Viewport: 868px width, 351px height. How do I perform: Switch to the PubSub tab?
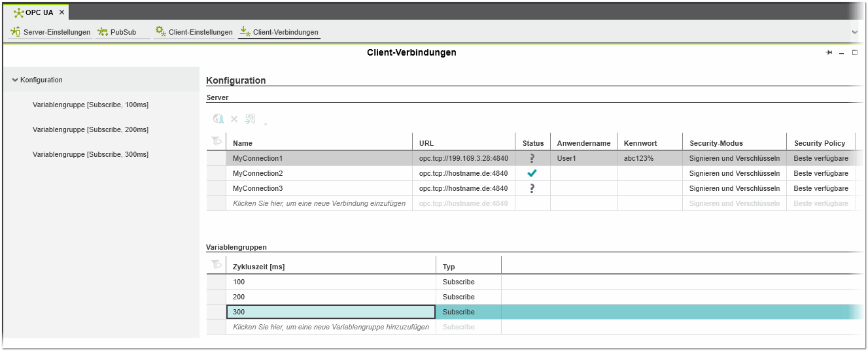click(x=116, y=32)
